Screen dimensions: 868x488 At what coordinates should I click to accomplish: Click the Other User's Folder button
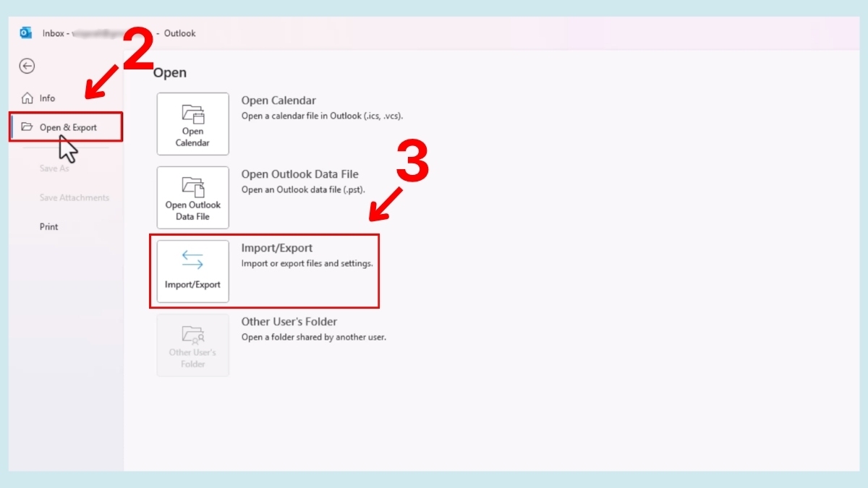click(193, 345)
